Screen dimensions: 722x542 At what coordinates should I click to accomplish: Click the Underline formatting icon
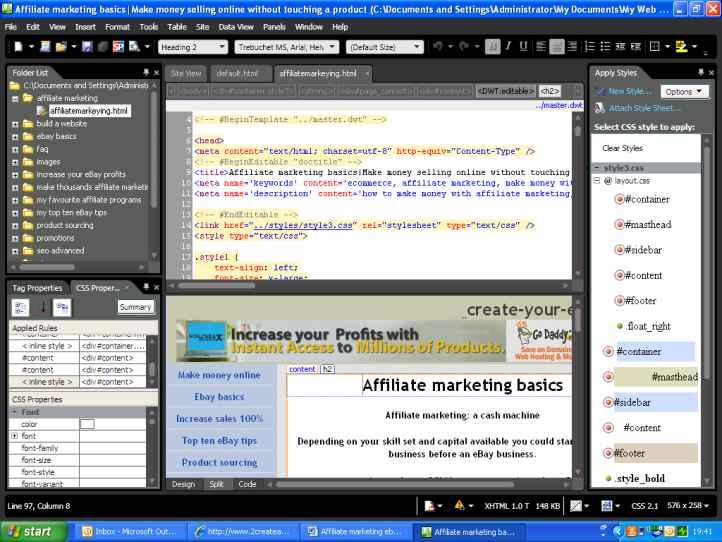pyautogui.click(x=525, y=47)
